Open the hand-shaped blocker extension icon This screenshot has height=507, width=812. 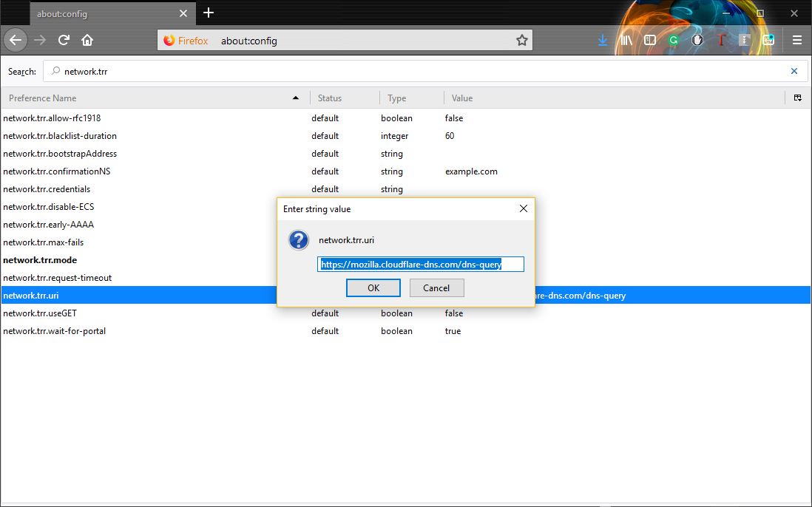[x=697, y=41]
